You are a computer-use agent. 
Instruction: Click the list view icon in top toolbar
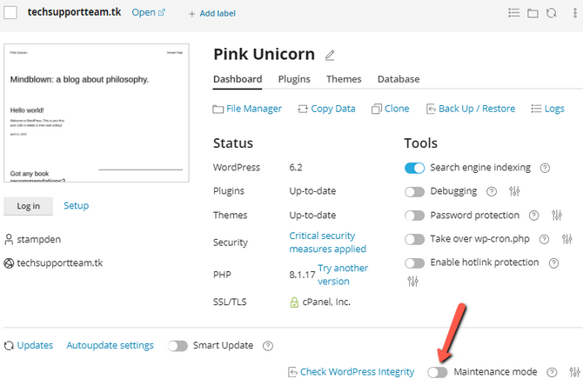[x=515, y=13]
